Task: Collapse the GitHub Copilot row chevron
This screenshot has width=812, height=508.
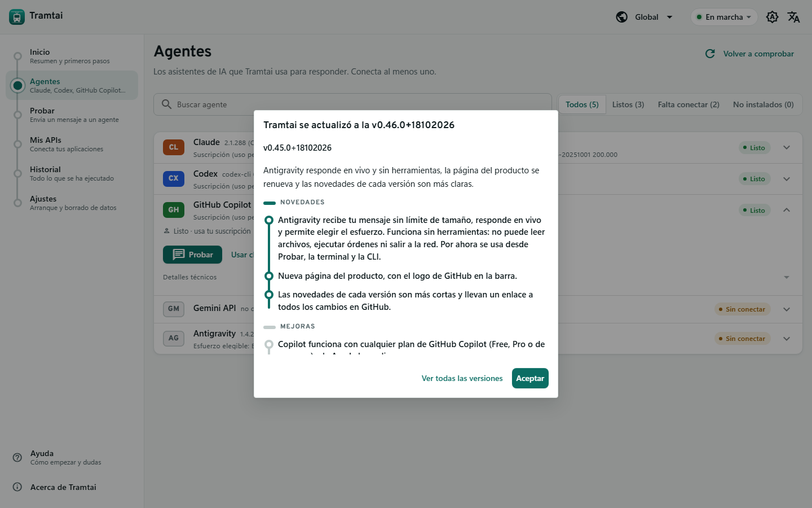Action: click(x=787, y=210)
